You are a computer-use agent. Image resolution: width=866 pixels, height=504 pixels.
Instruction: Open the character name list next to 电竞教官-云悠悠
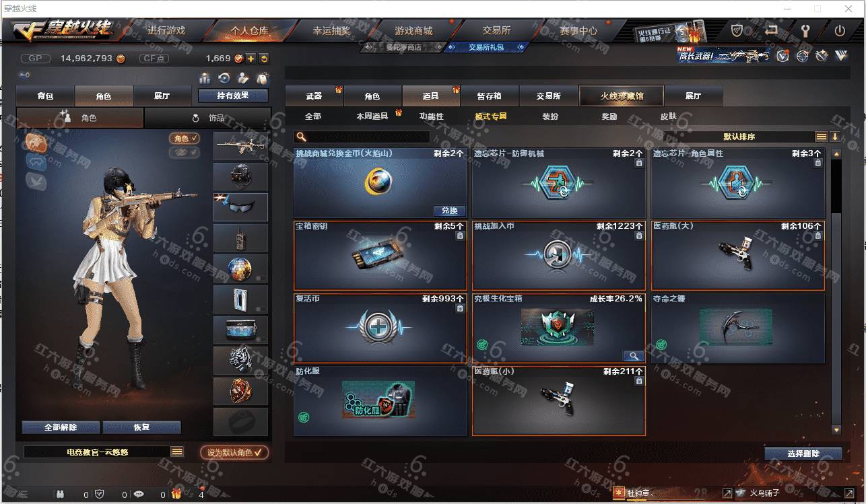click(177, 452)
